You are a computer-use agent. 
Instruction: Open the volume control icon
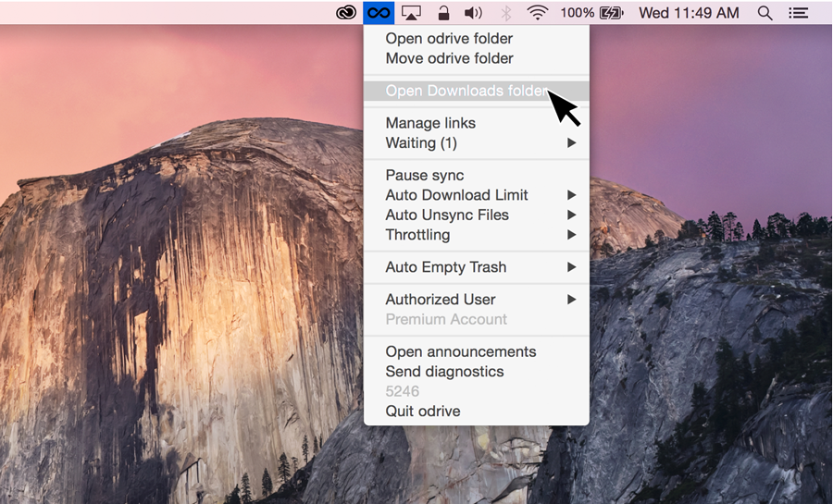point(473,13)
